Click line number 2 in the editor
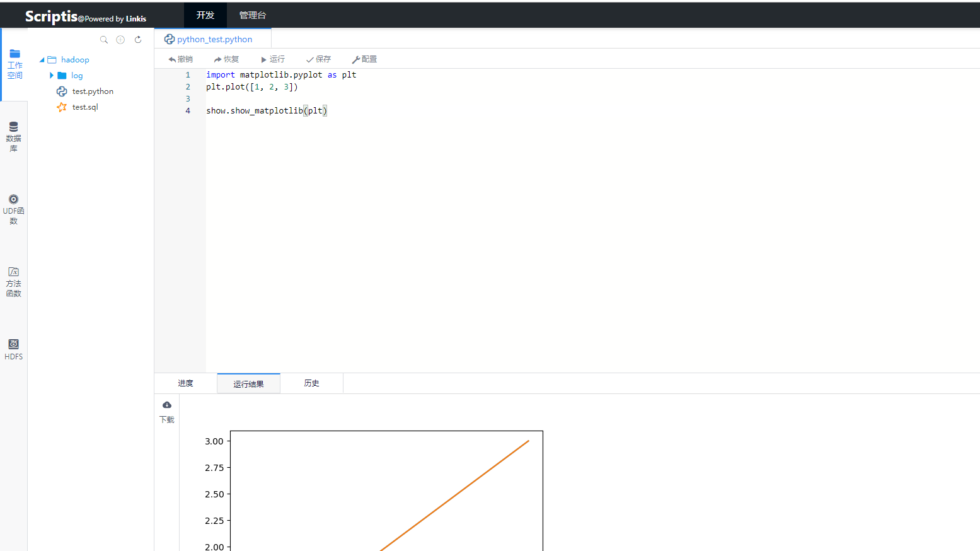This screenshot has height=551, width=980. pyautogui.click(x=187, y=86)
